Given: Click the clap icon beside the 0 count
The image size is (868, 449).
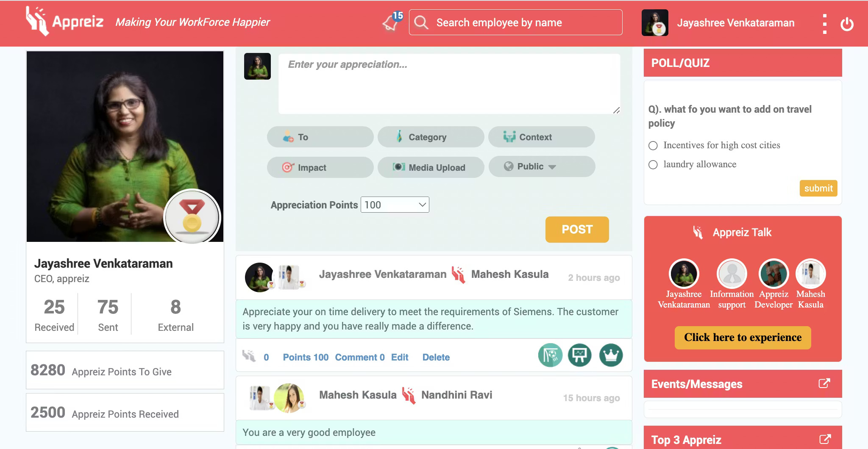Looking at the screenshot, I should (x=249, y=356).
